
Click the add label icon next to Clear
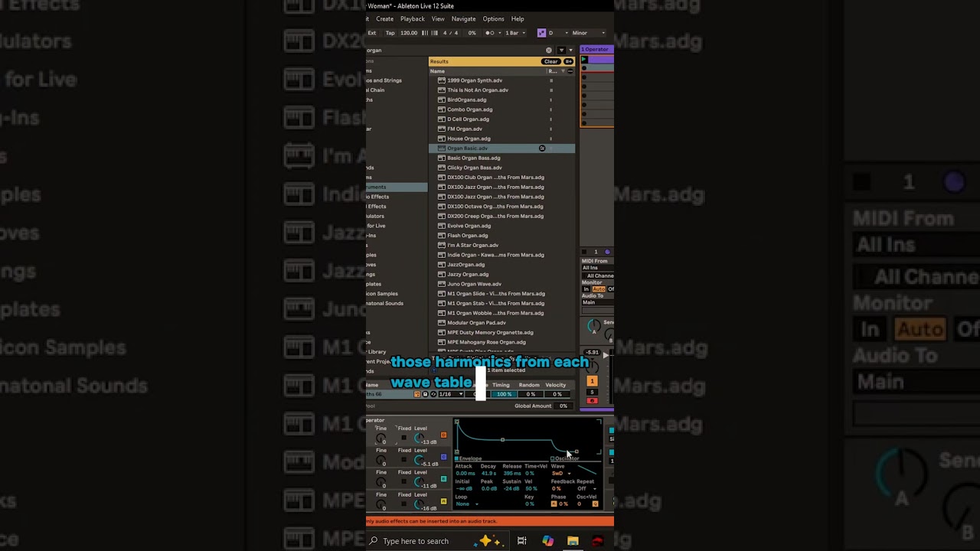tap(568, 61)
